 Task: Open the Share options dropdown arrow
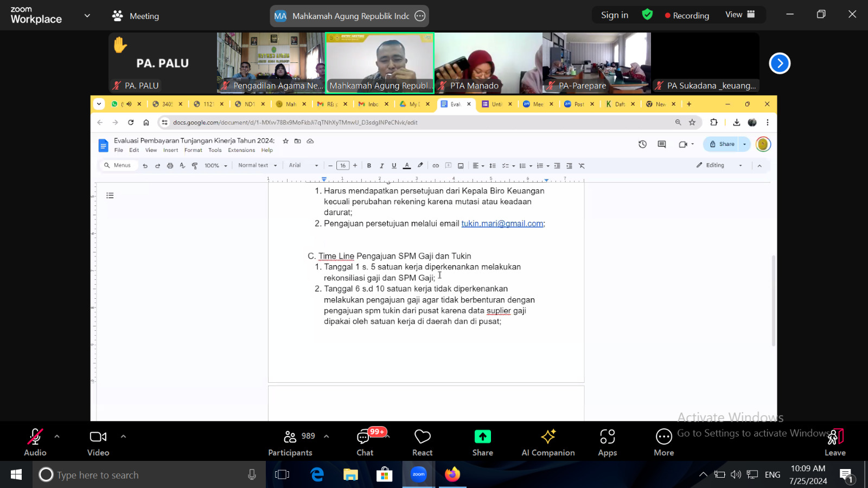pyautogui.click(x=745, y=144)
